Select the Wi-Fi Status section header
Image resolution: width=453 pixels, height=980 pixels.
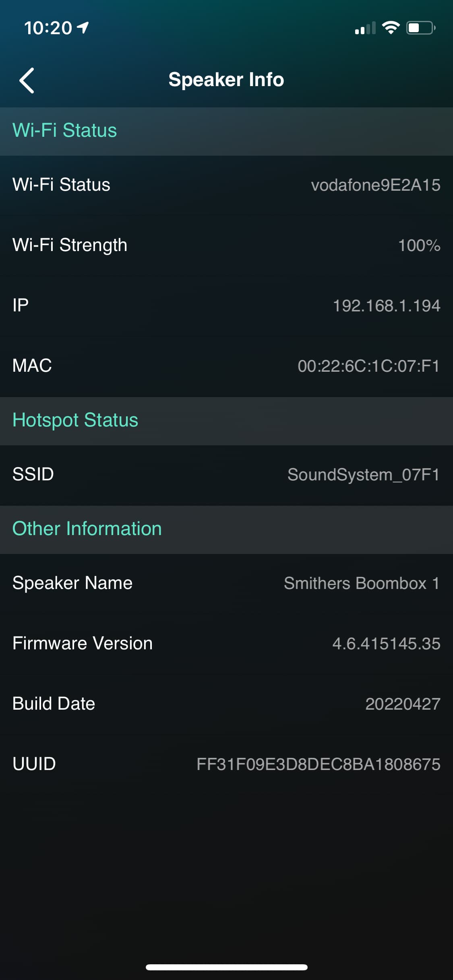pyautogui.click(x=226, y=131)
